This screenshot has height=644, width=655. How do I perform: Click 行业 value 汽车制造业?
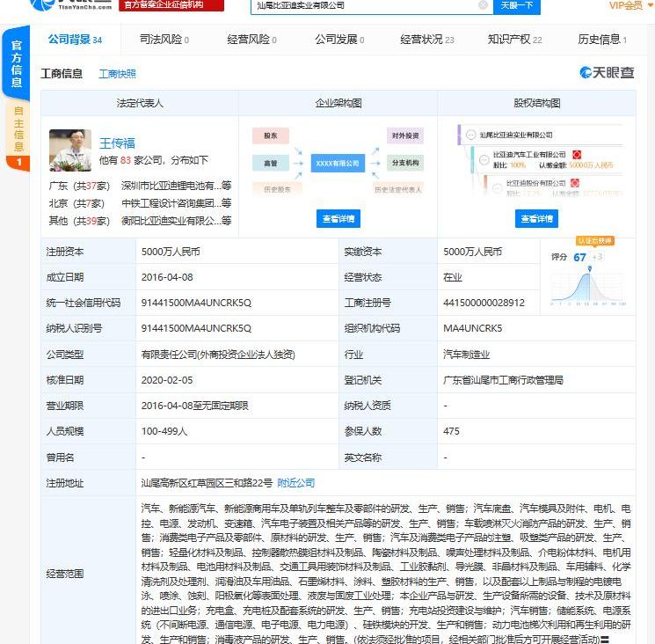[466, 355]
